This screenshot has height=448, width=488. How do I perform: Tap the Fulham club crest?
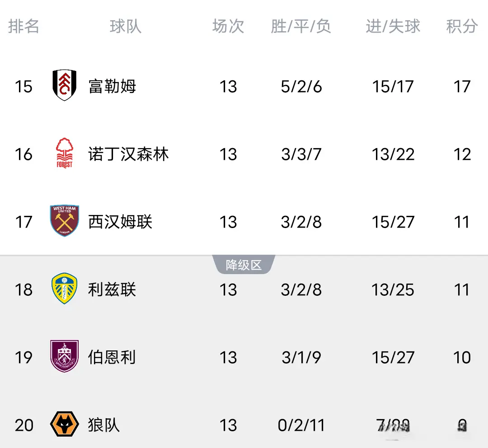tap(65, 85)
